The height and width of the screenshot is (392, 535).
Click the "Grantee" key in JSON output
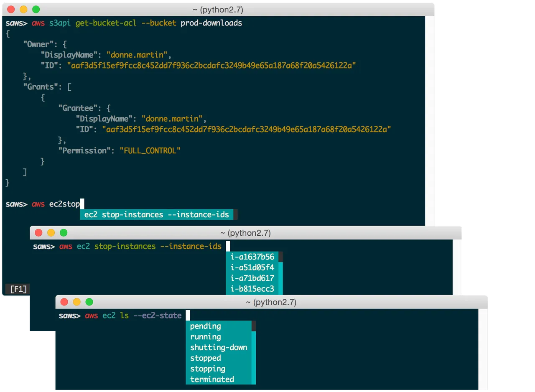(78, 108)
